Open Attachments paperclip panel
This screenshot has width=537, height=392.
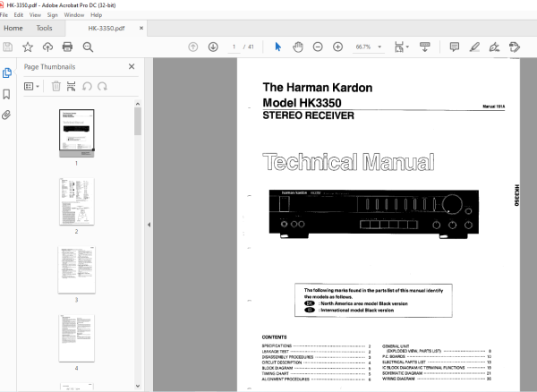[6, 115]
